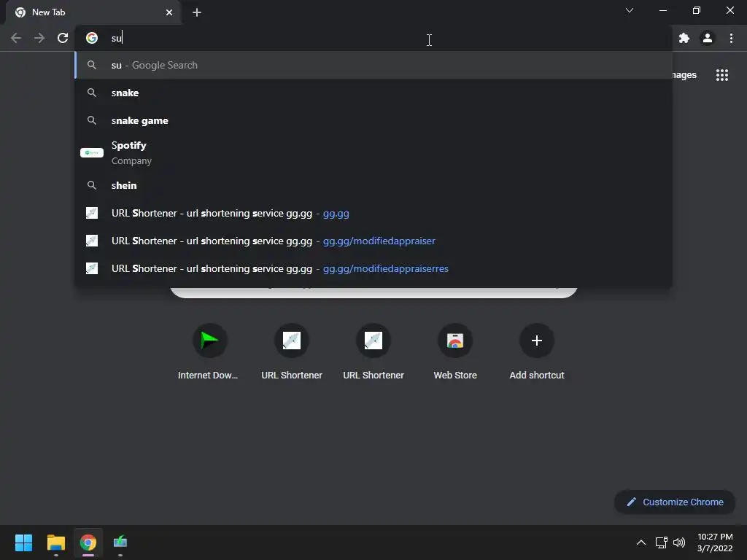Click the browser back arrow

point(16,38)
